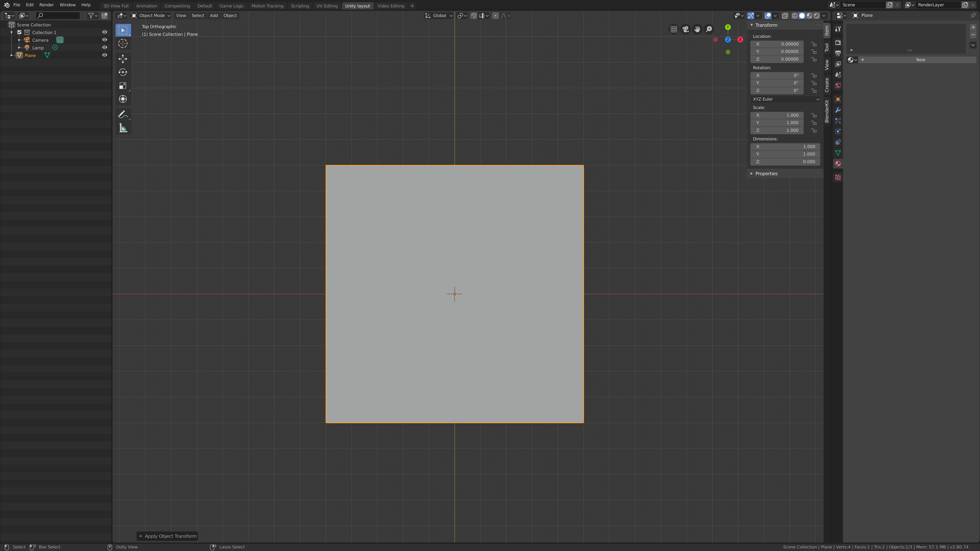Screen dimensions: 980x551
Task: Open Object properties tab
Action: (838, 99)
